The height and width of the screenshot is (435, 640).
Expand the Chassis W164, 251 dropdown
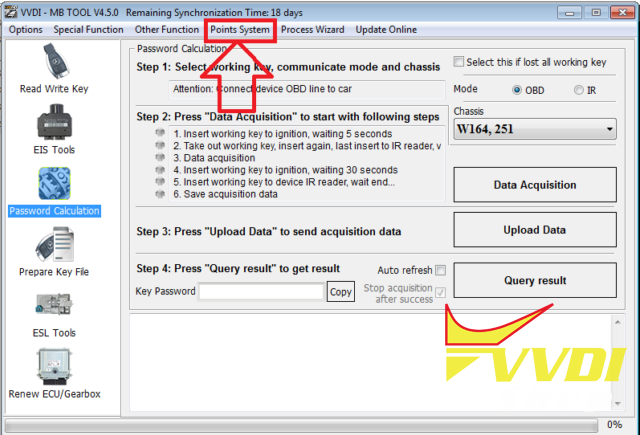pyautogui.click(x=535, y=129)
